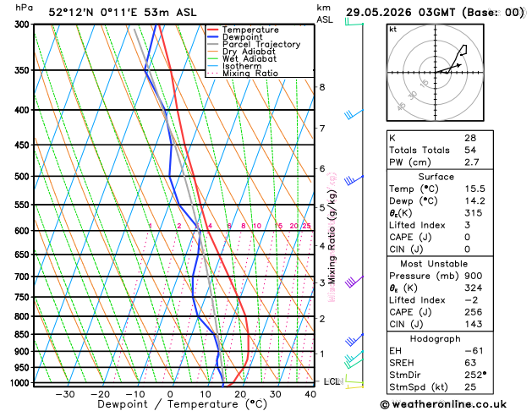532x411 pixels.
Task: Click the blue Dewpoint line sample in legend
Action: 213,37
